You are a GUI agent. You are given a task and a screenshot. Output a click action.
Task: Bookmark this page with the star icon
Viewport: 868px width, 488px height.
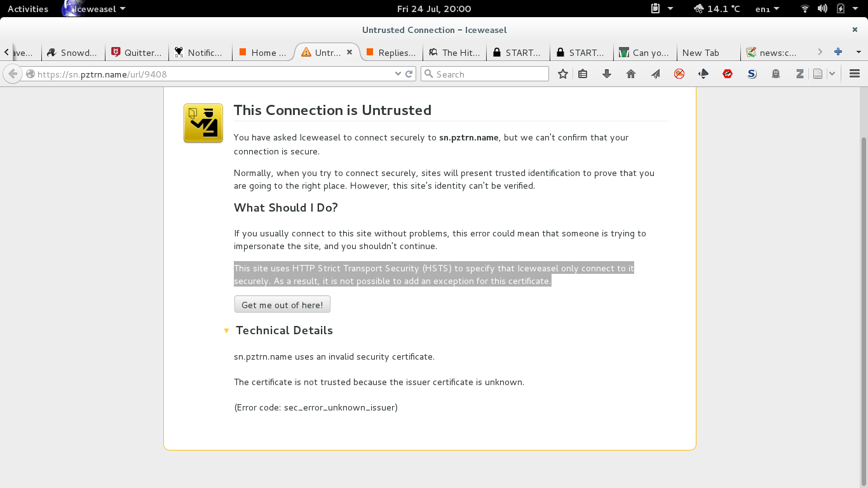tap(562, 74)
